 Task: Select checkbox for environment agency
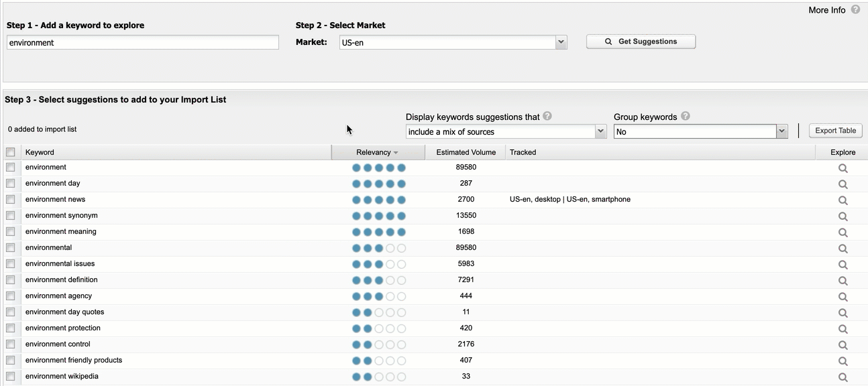[11, 296]
